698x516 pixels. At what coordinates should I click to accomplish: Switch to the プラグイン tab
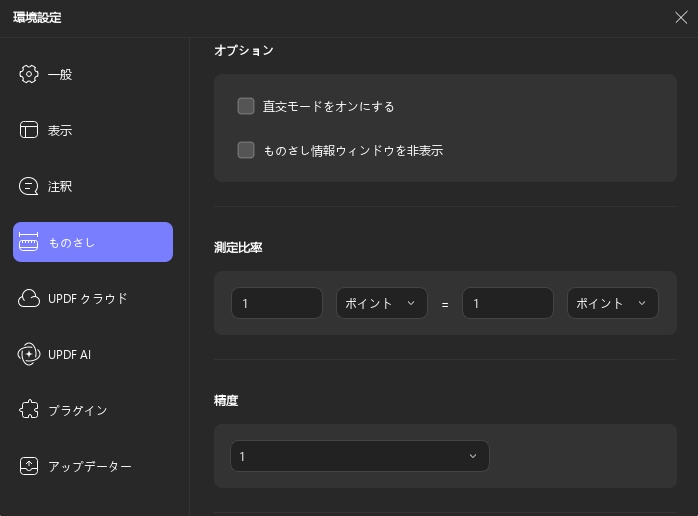[93, 410]
